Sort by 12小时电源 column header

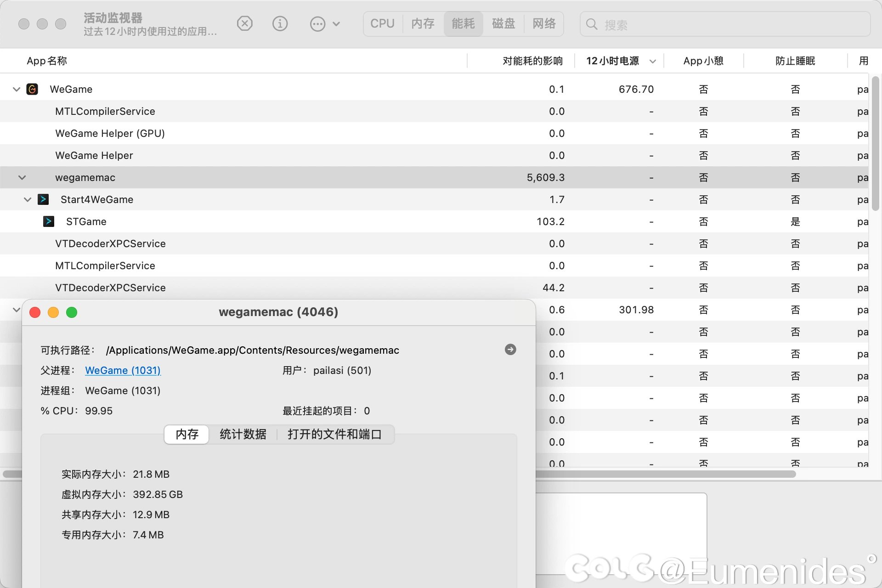coord(613,61)
